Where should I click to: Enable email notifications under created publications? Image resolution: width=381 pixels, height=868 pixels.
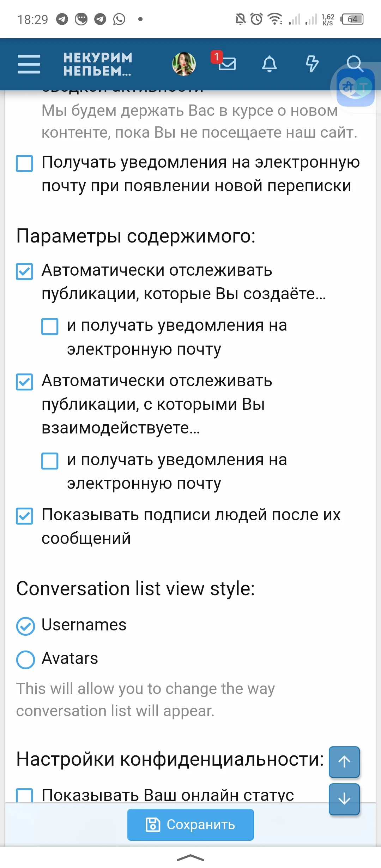coord(50,327)
